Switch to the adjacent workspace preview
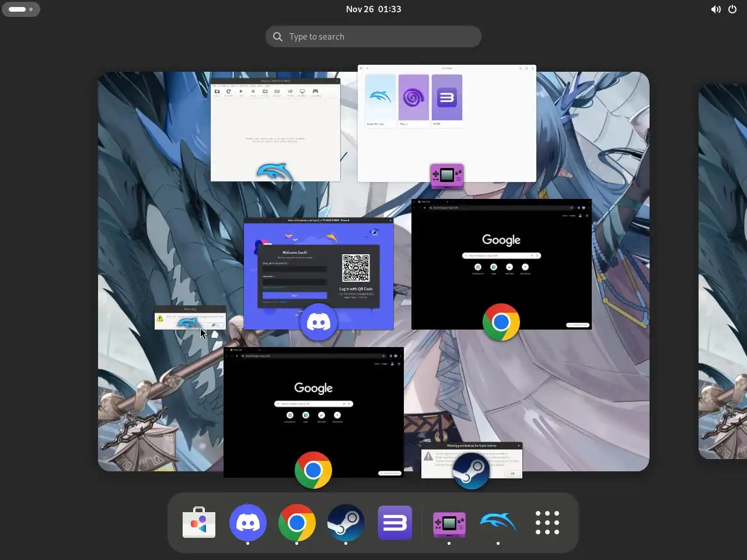The width and height of the screenshot is (747, 560). (x=722, y=271)
